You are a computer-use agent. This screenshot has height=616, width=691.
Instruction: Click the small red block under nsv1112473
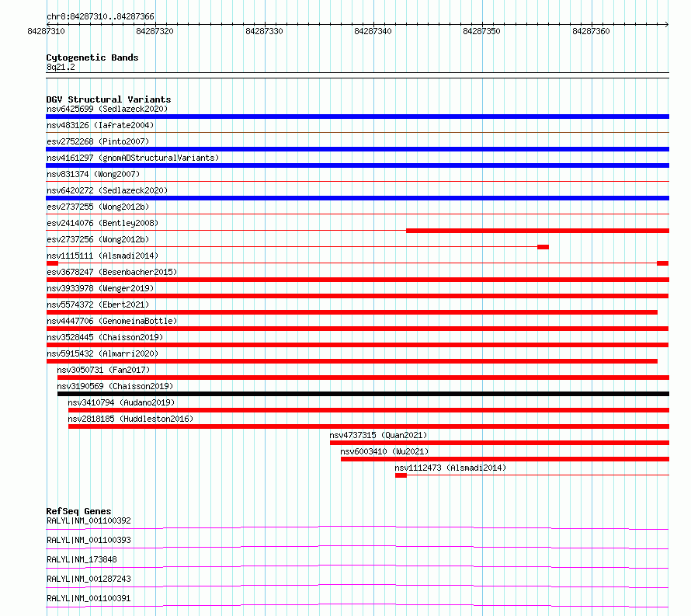[401, 475]
